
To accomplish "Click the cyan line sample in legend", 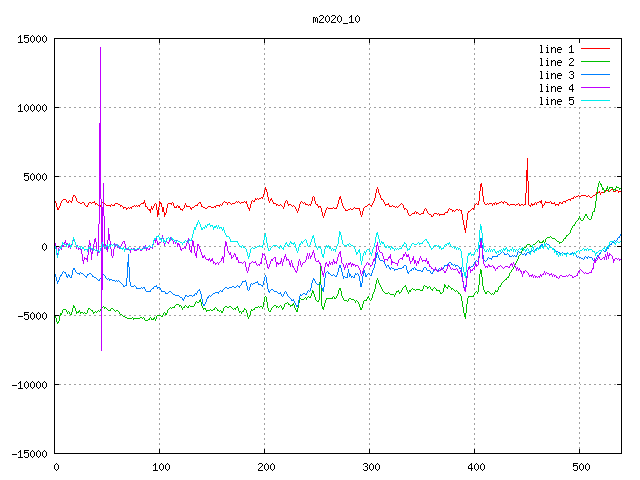I will pos(595,101).
